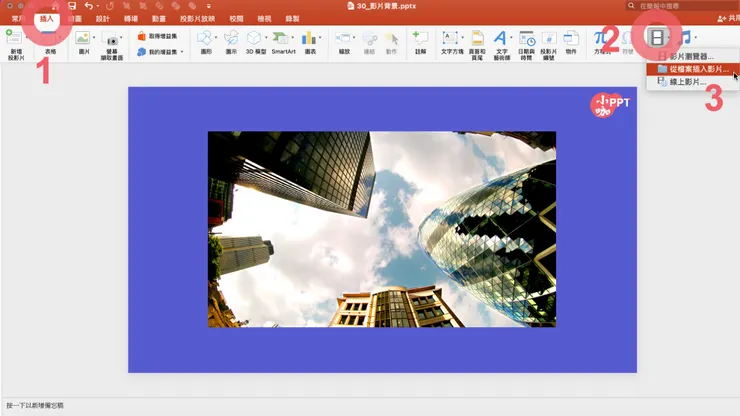The image size is (740, 416).
Task: Click the Save floppy-disk icon
Action: click(72, 6)
